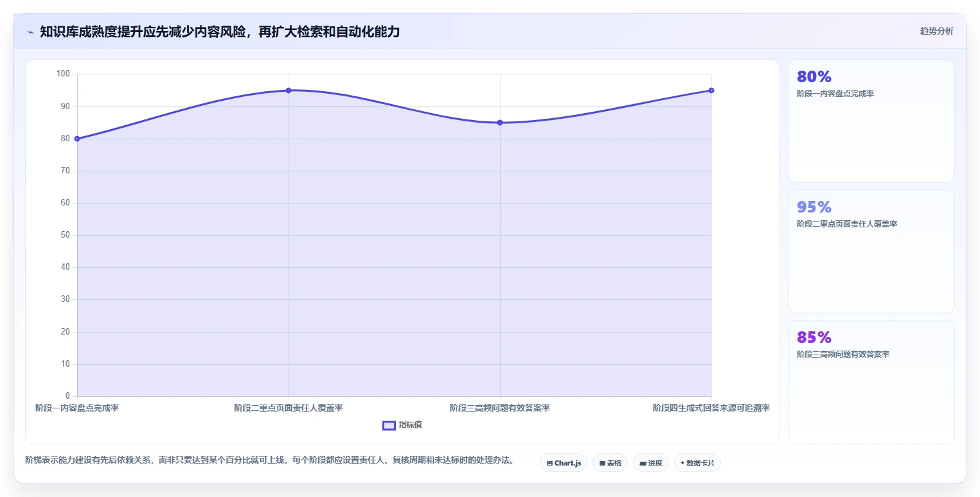Viewport: 980px width, 497px height.
Task: Click the data point for 阶段四生成式回答来源可追溯率
Action: point(711,91)
